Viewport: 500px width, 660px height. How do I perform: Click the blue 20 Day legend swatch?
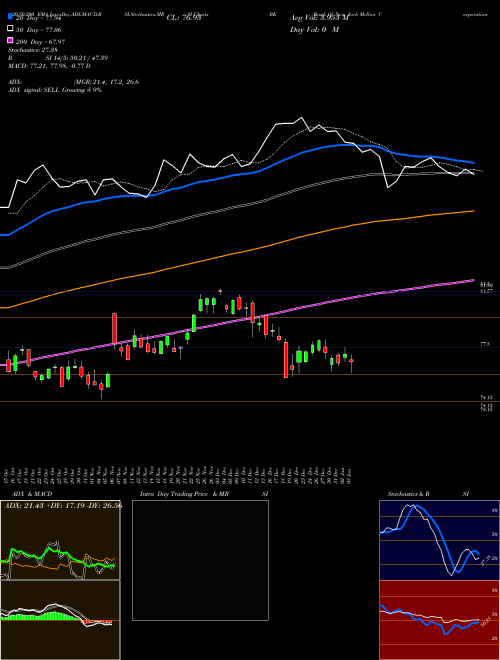10,17
